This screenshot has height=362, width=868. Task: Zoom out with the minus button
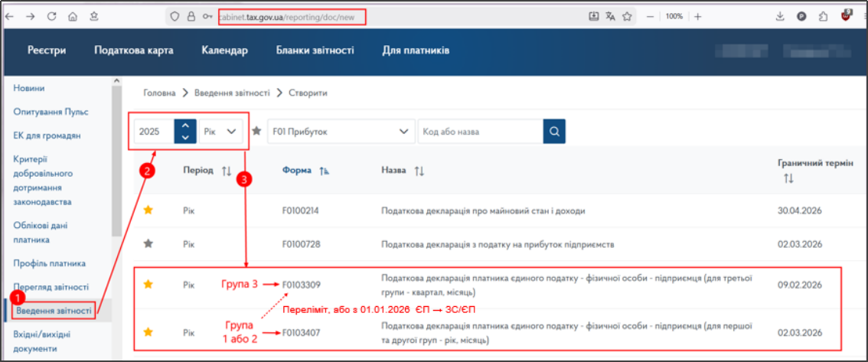coord(651,17)
